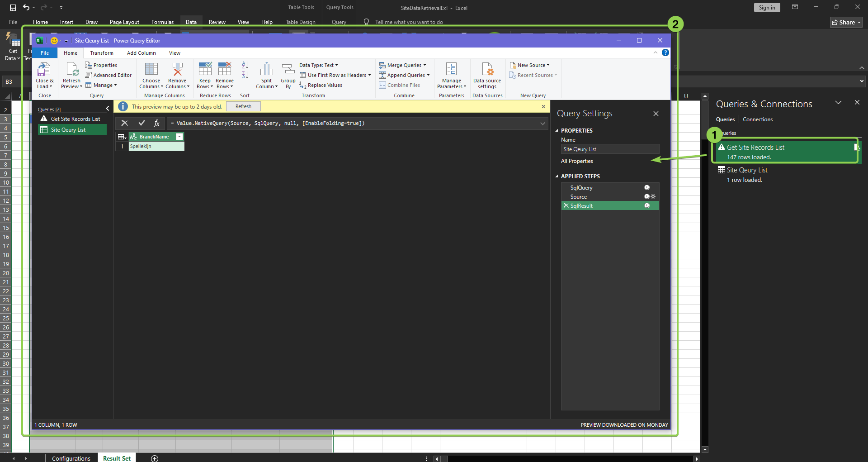Click Keep Rows icon

[x=205, y=69]
